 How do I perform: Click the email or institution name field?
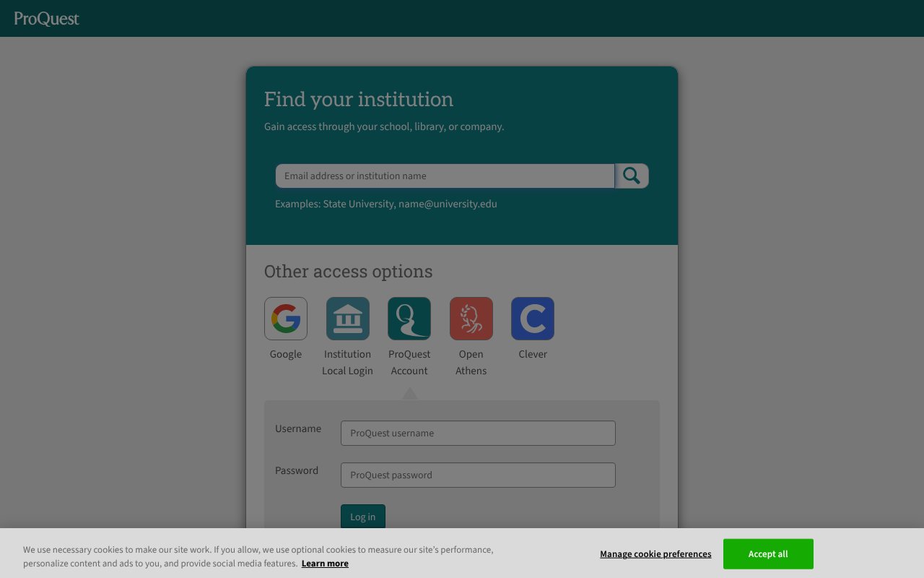point(445,176)
